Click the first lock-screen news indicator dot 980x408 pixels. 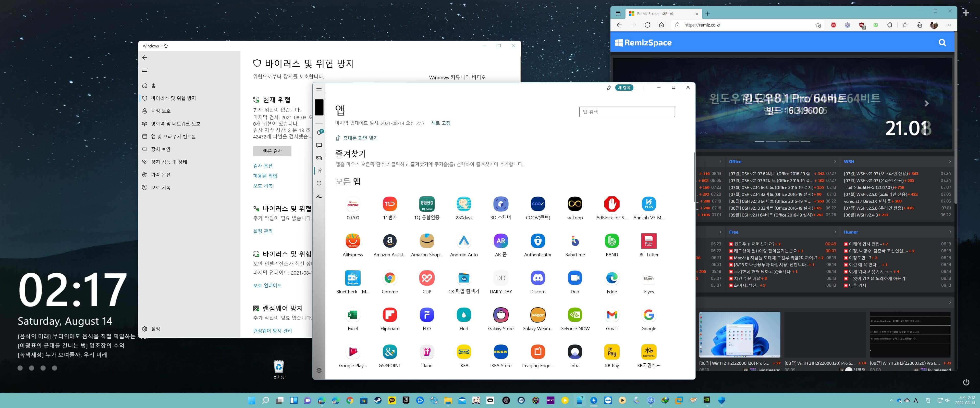coord(20,368)
